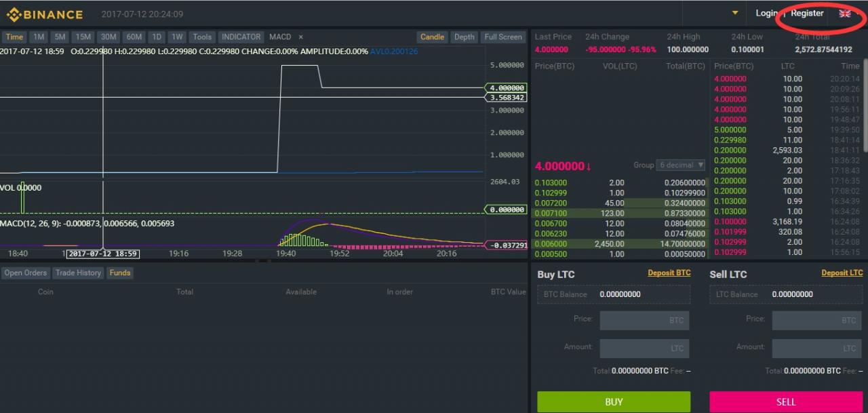
Task: Switch to the Open Orders tab
Action: [26, 273]
